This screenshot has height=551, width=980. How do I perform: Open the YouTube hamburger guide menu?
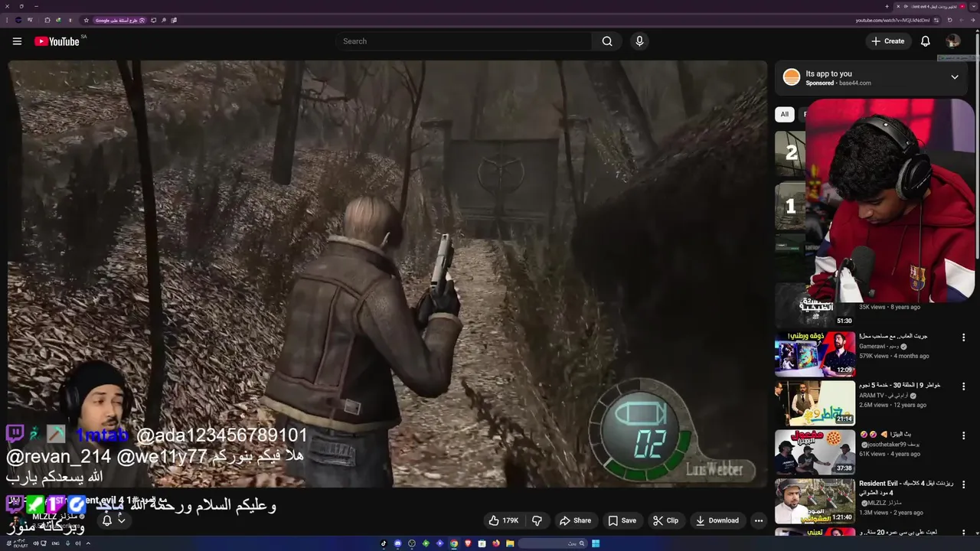coord(17,41)
